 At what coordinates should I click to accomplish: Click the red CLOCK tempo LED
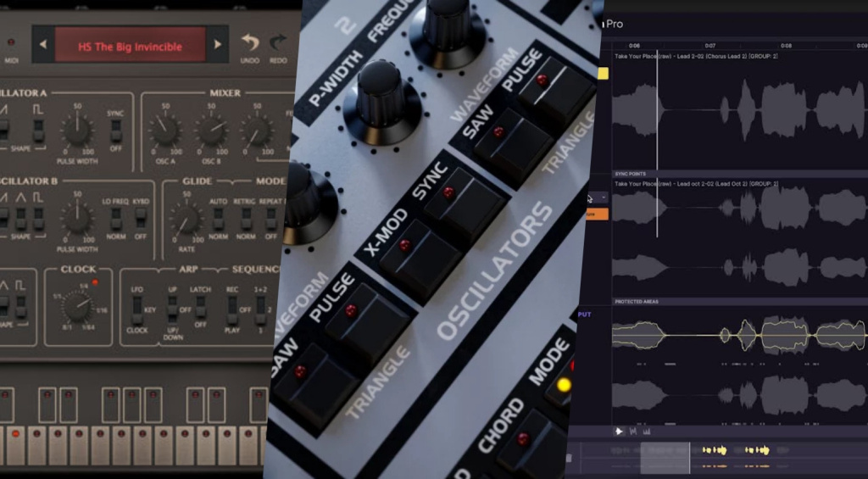pos(95,282)
